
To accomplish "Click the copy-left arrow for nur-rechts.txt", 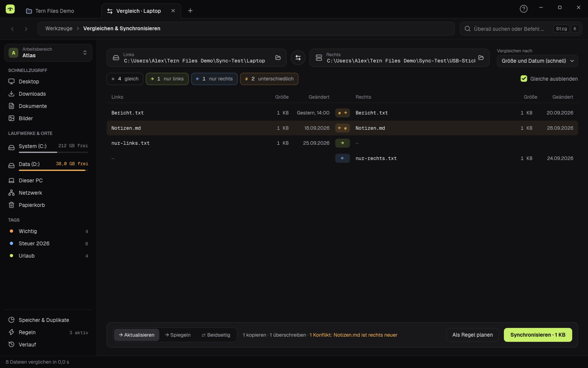I will 342,158.
